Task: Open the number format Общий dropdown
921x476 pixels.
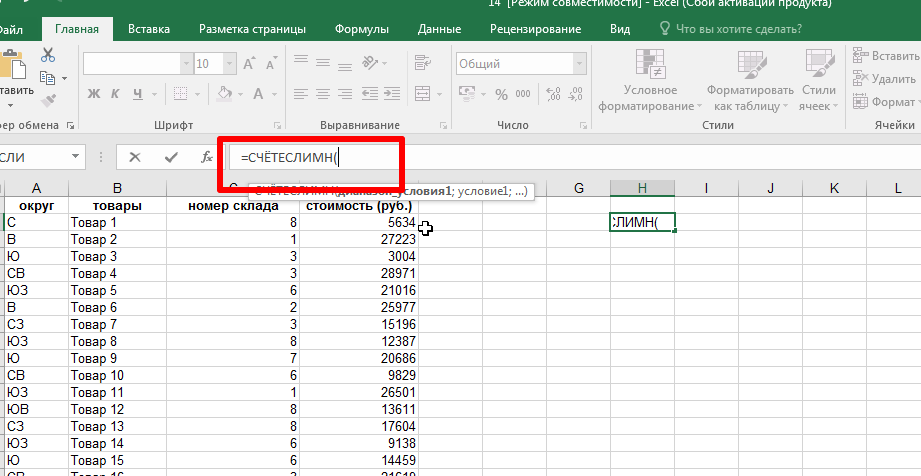Action: coord(580,63)
